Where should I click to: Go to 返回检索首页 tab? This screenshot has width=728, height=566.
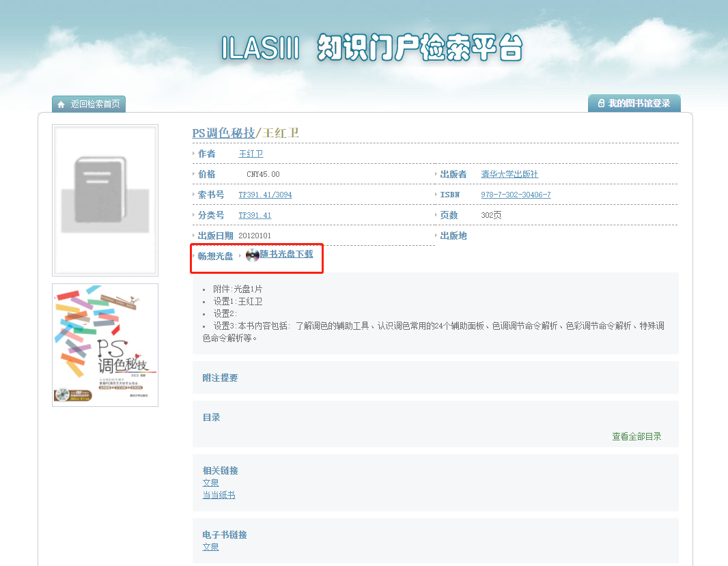coord(95,104)
